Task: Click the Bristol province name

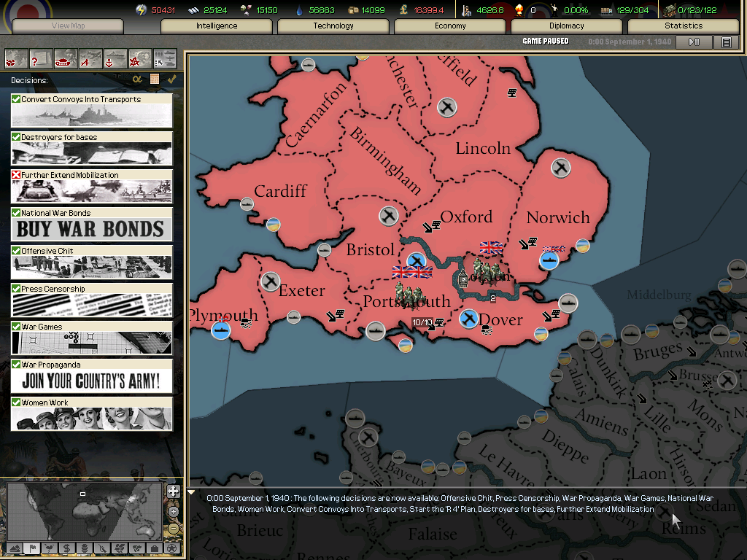Action: coord(370,249)
